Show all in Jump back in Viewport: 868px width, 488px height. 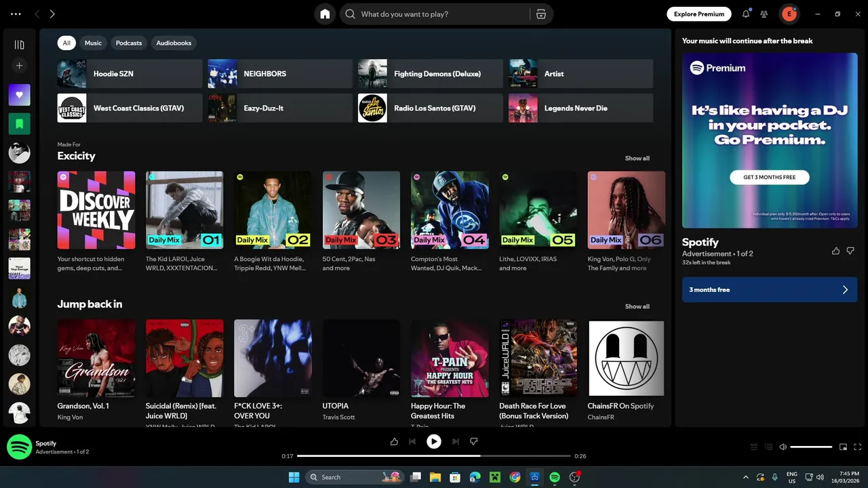tap(637, 306)
